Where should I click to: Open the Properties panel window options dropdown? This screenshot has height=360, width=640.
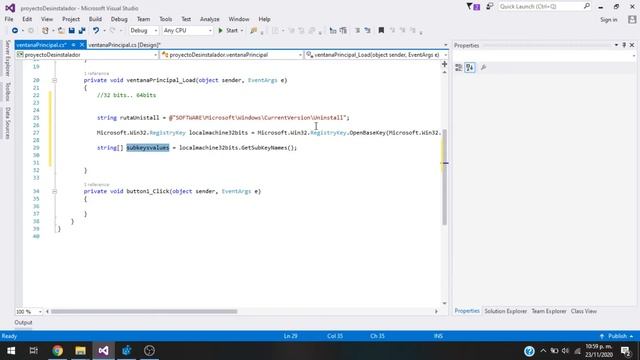tap(616, 45)
